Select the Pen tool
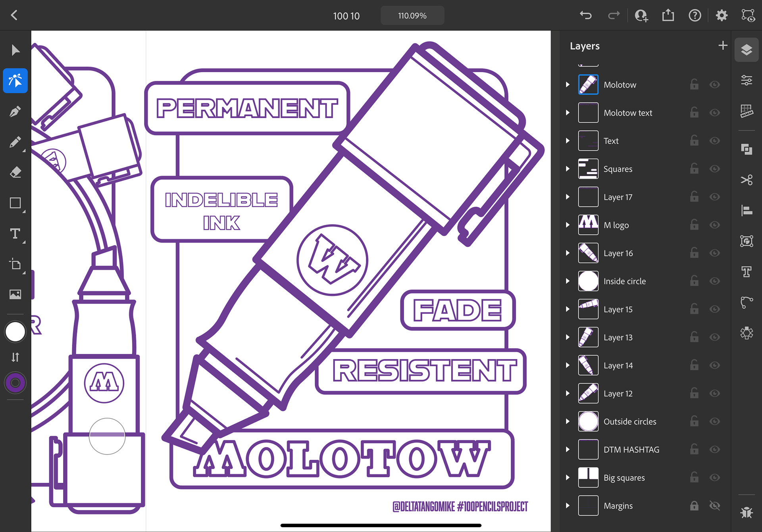This screenshot has height=532, width=762. (15, 111)
